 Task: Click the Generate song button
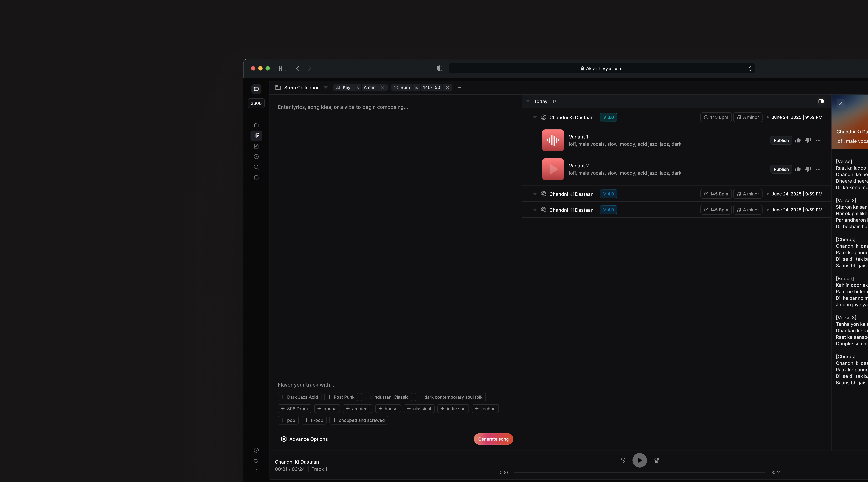[x=493, y=439]
